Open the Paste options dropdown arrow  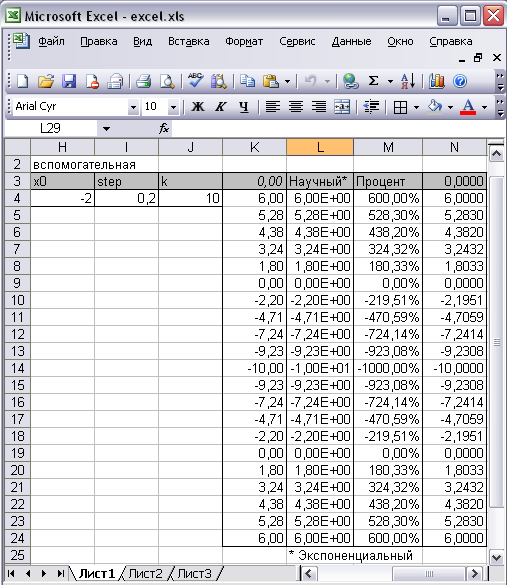287,81
